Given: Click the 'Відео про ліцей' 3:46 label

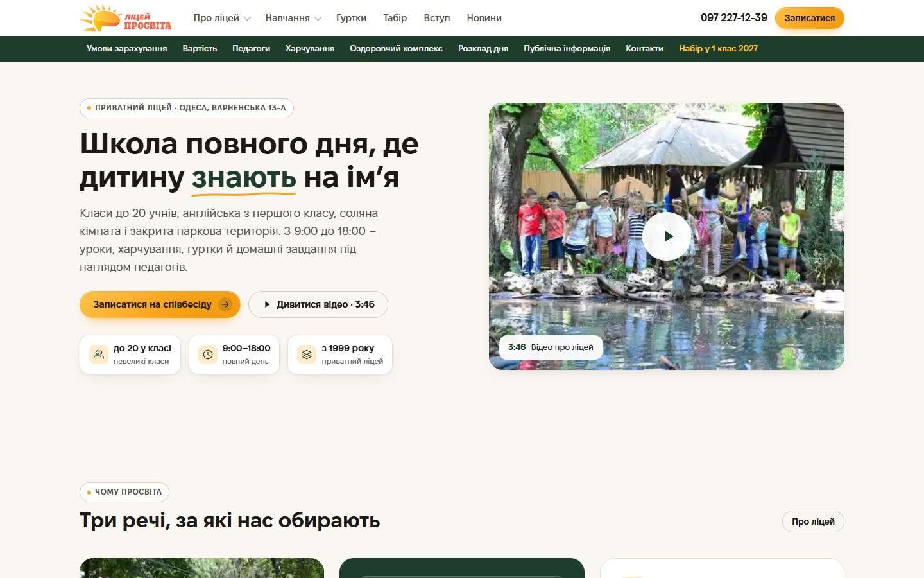Looking at the screenshot, I should [551, 347].
